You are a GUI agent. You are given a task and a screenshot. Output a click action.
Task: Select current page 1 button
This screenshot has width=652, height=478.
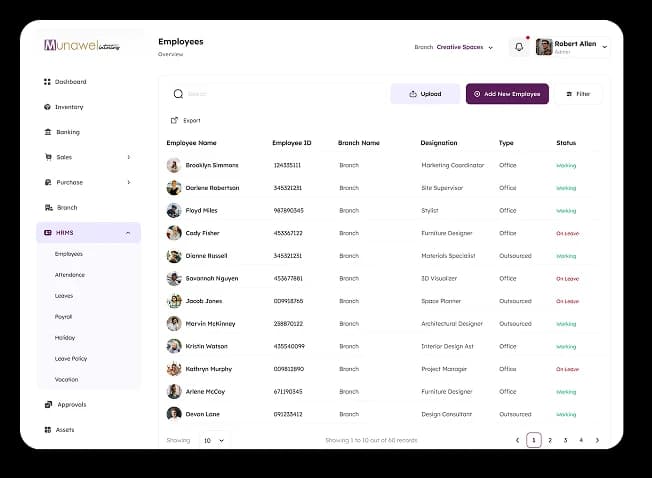coord(534,440)
